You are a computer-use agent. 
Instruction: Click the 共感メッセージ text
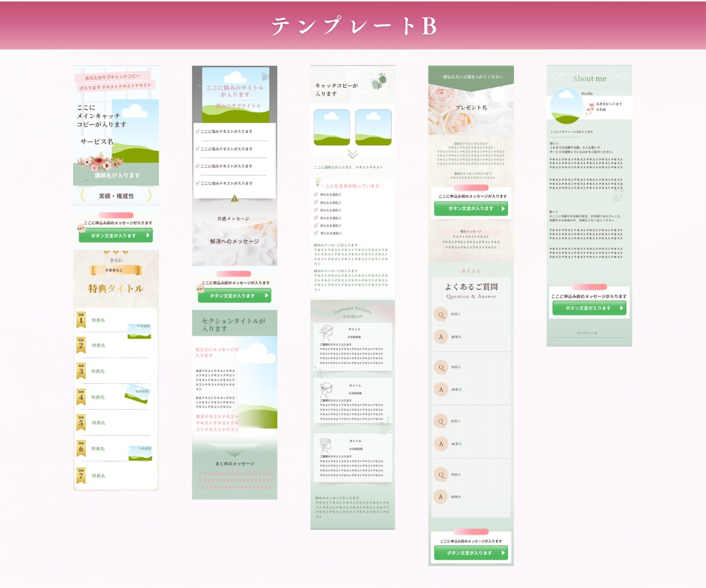click(233, 219)
